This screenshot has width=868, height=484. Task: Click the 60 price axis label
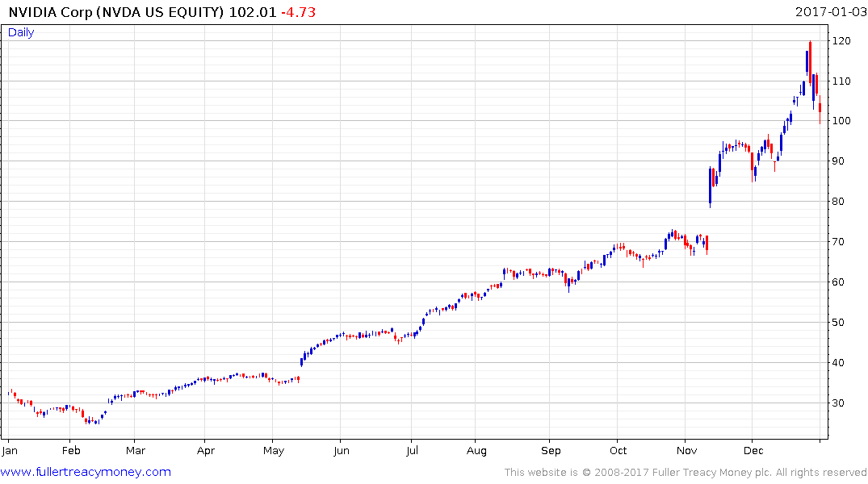(x=838, y=282)
